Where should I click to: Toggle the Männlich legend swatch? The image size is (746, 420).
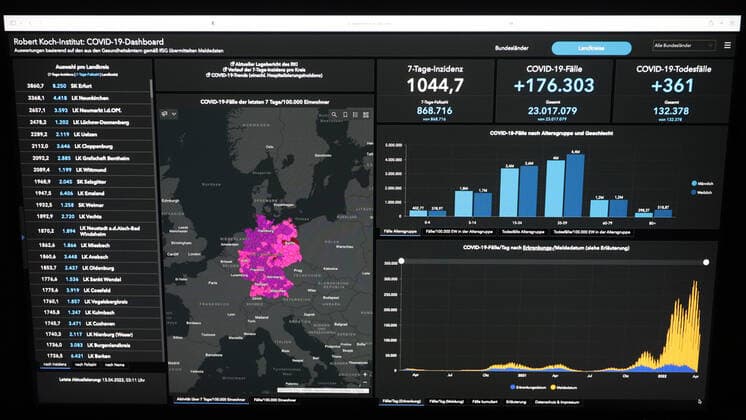[x=694, y=183]
